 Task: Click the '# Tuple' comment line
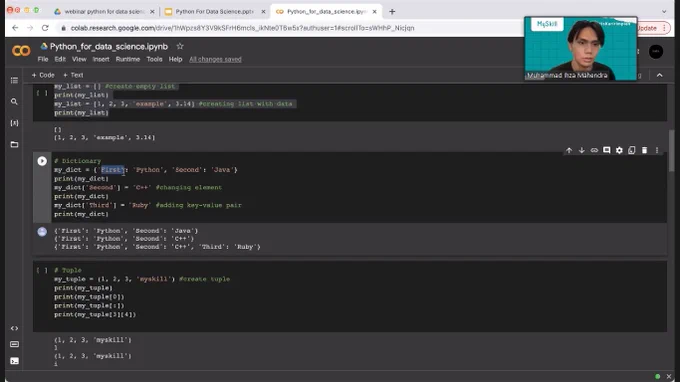[67, 270]
